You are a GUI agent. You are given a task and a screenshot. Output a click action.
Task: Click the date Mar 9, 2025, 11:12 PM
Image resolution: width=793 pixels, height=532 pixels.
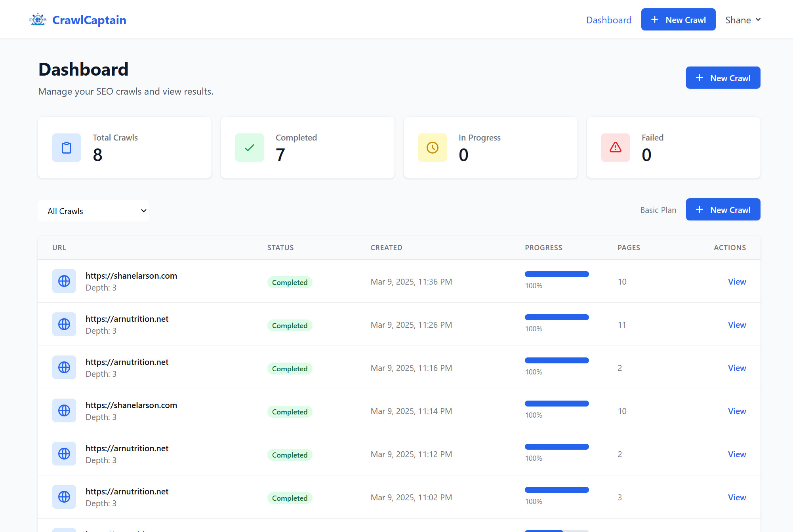pyautogui.click(x=411, y=454)
